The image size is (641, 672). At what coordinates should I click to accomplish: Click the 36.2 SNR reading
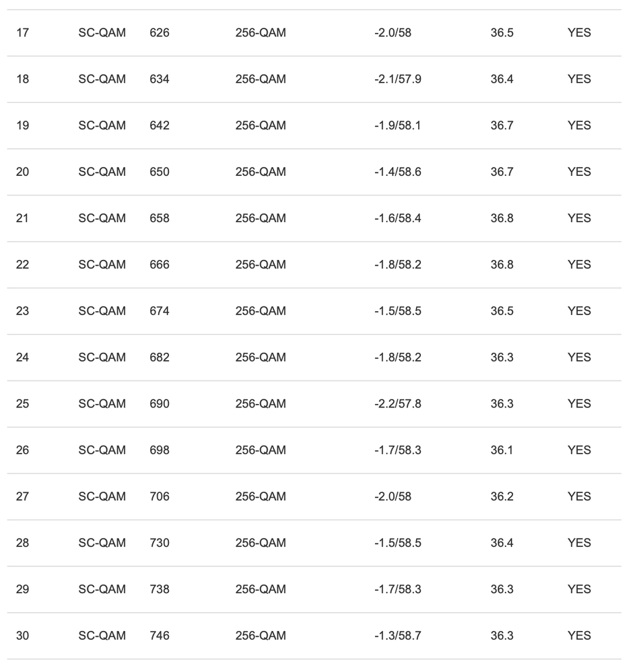[502, 497]
